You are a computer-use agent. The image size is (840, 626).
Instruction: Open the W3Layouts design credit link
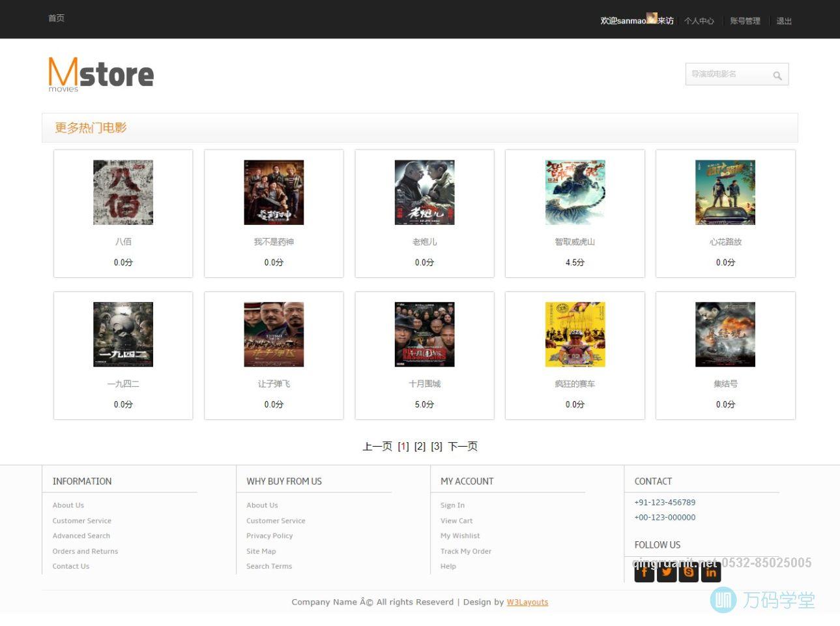pyautogui.click(x=527, y=603)
